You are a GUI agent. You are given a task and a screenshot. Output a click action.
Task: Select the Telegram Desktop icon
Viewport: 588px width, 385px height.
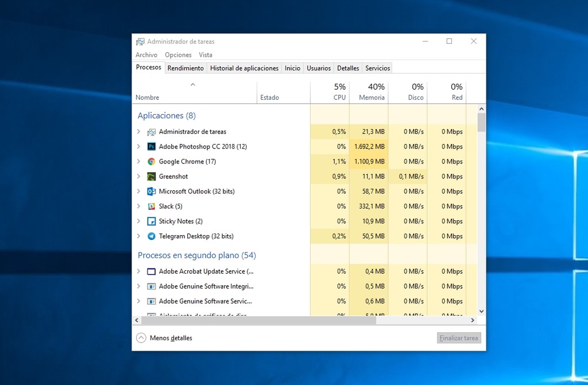coord(151,236)
